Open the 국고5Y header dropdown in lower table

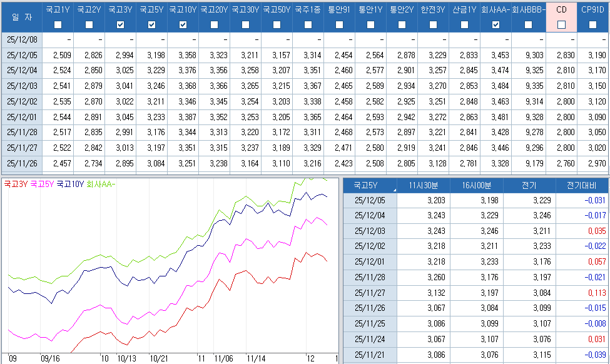pyautogui.click(x=394, y=189)
